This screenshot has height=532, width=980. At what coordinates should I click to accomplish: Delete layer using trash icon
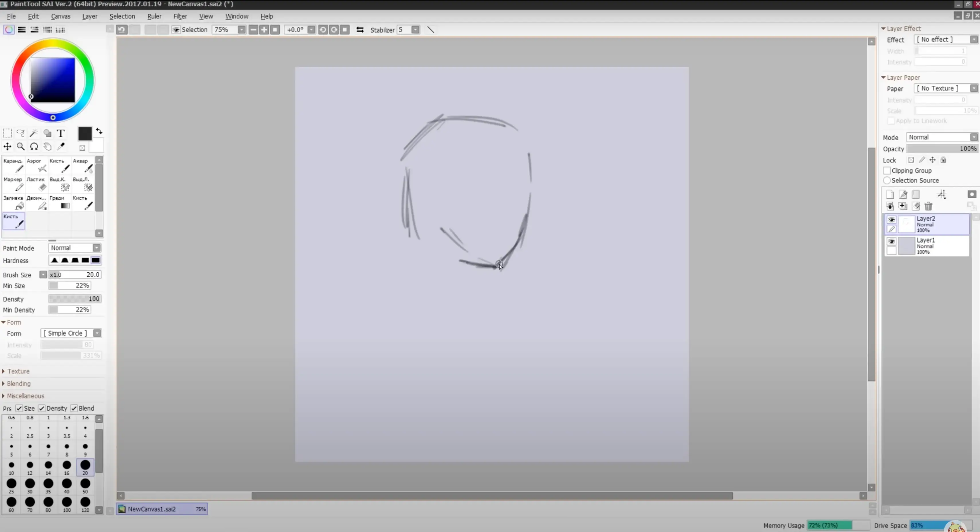click(x=928, y=206)
